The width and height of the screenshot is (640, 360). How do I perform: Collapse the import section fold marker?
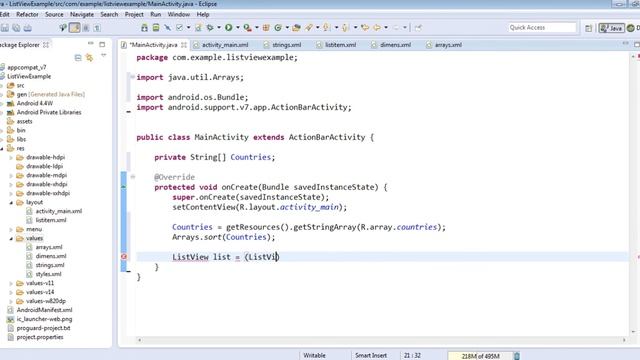pyautogui.click(x=132, y=77)
